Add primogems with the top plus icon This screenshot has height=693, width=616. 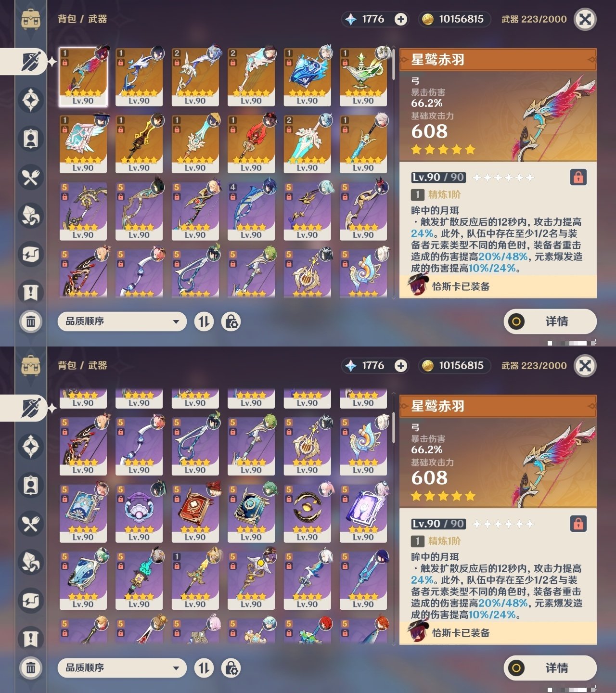tap(400, 19)
